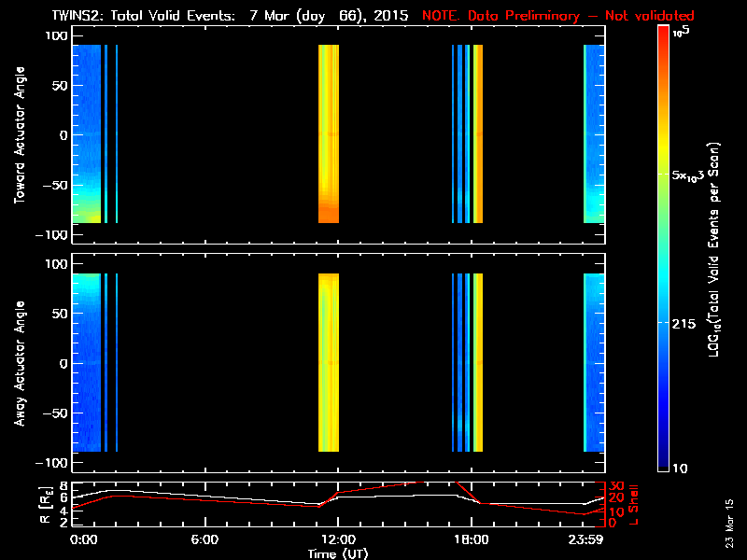Click the red "L Shell" axis label
Image resolution: width=747 pixels, height=560 pixels.
point(635,504)
